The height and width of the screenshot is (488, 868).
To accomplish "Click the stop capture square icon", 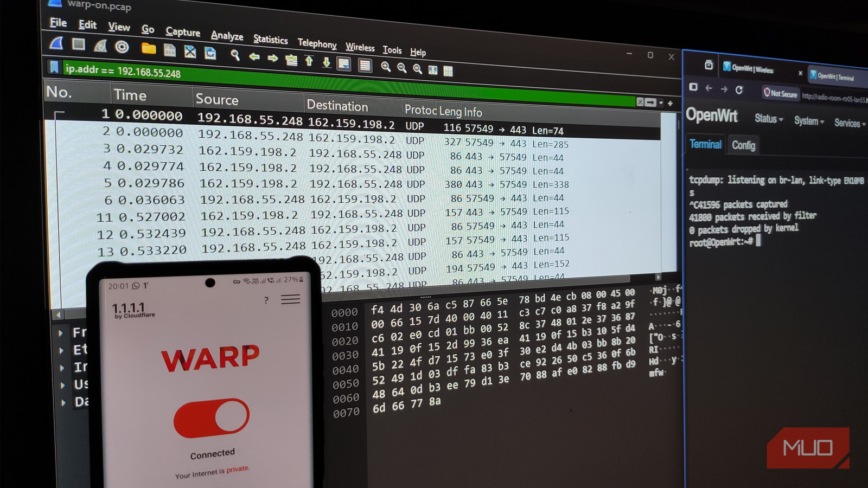I will click(x=79, y=44).
